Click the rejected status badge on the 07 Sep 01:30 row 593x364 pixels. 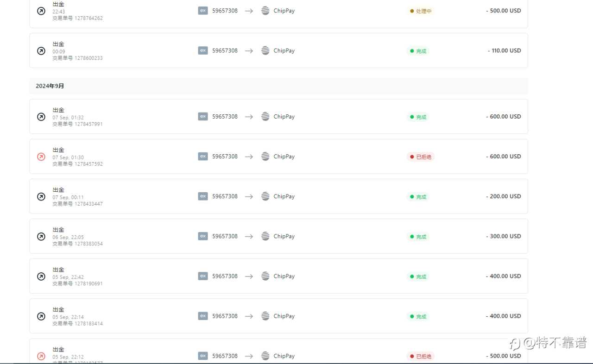coord(421,157)
